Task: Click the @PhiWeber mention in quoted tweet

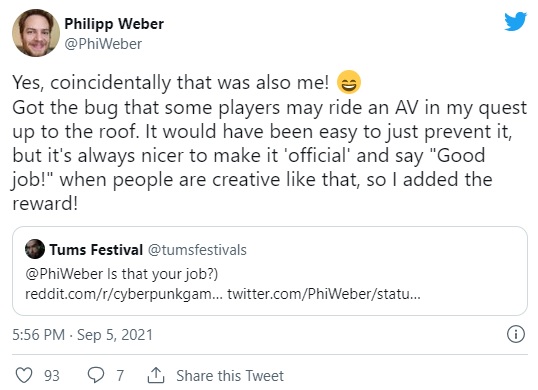Action: coord(64,274)
